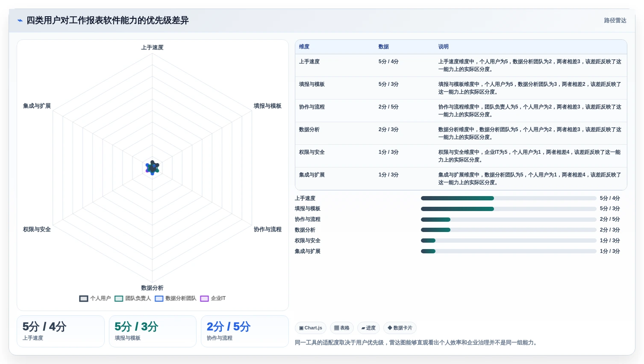This screenshot has width=644, height=364.
Task: Click the 协作与流程 progress bar
Action: pos(509,220)
